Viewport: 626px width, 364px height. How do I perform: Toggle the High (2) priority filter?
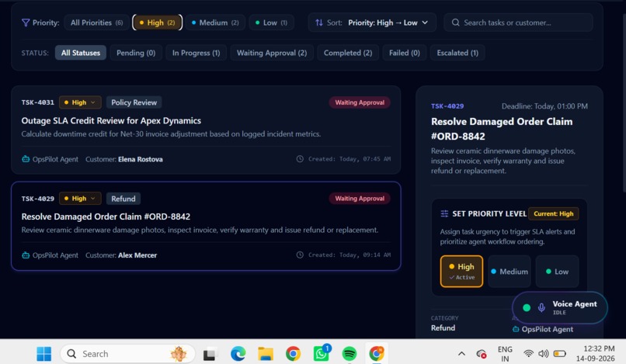(158, 23)
